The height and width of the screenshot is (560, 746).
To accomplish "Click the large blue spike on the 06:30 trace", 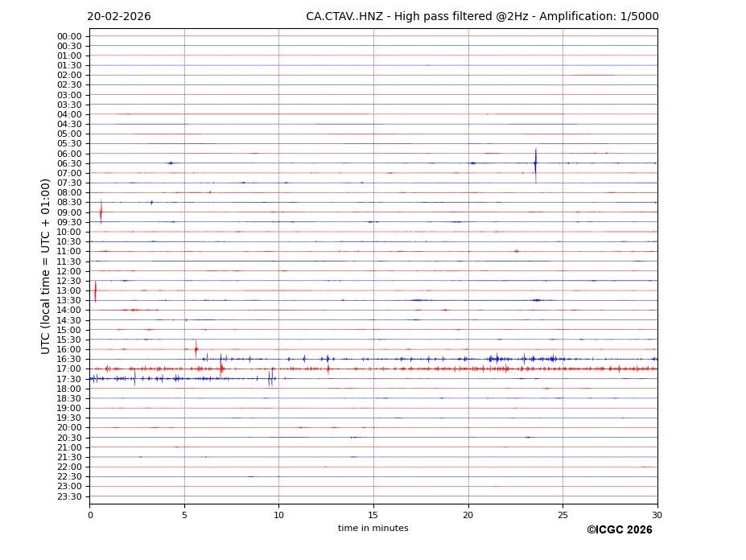I will pyautogui.click(x=535, y=164).
